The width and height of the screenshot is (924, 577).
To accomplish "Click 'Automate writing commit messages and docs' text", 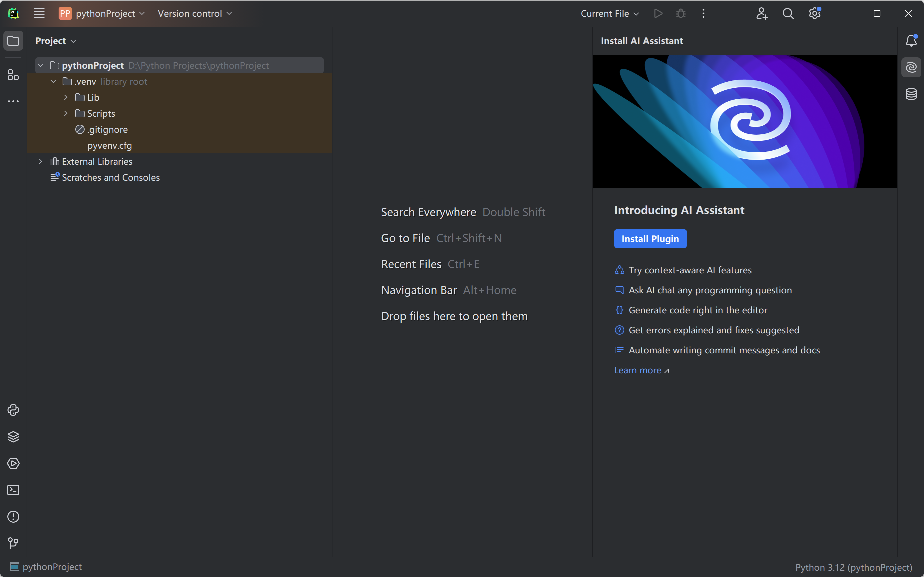I will coord(724,350).
